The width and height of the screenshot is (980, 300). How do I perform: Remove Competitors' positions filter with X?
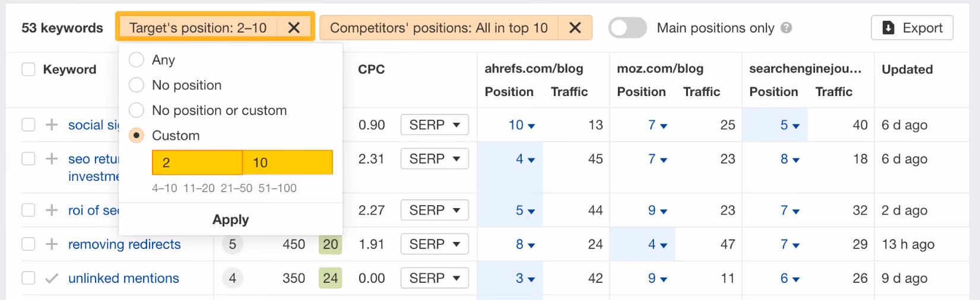click(575, 28)
